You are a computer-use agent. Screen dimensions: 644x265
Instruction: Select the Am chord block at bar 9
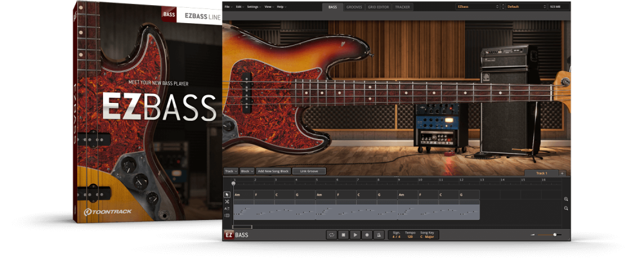coord(408,195)
